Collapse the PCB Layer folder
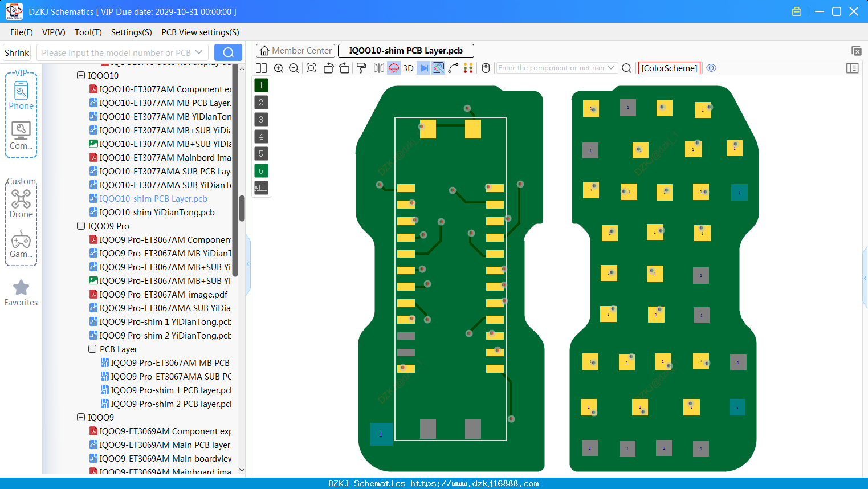 [x=92, y=349]
